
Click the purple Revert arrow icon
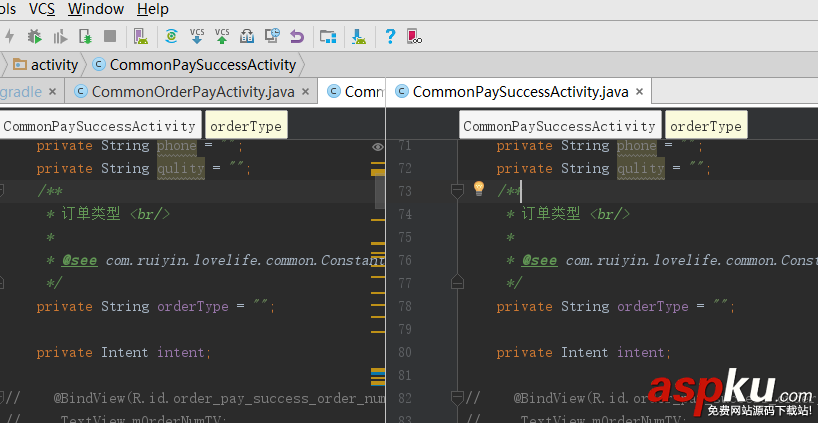click(x=297, y=37)
